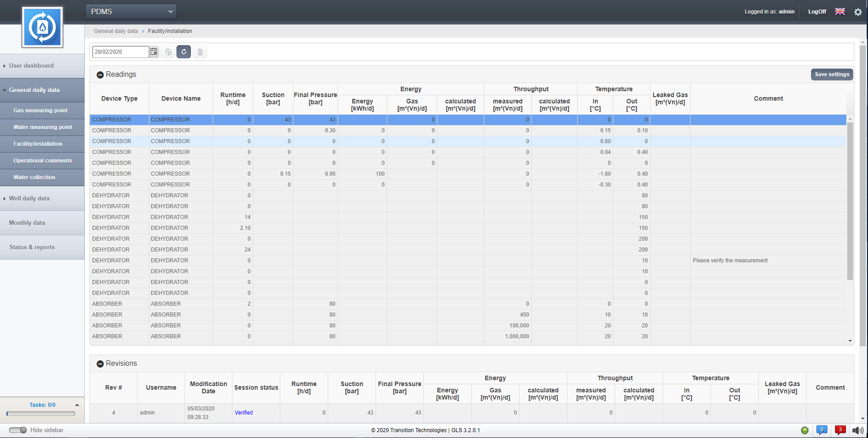Click the Save settings button

(x=831, y=75)
